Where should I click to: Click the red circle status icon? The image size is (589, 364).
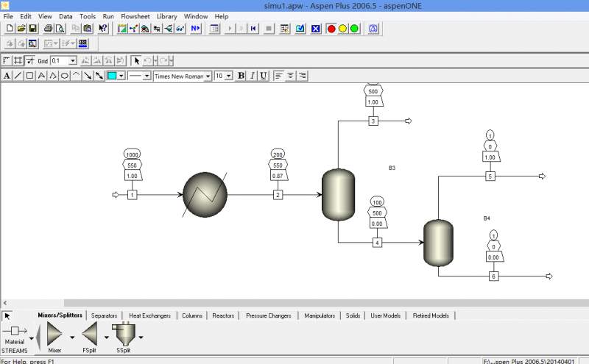click(331, 29)
